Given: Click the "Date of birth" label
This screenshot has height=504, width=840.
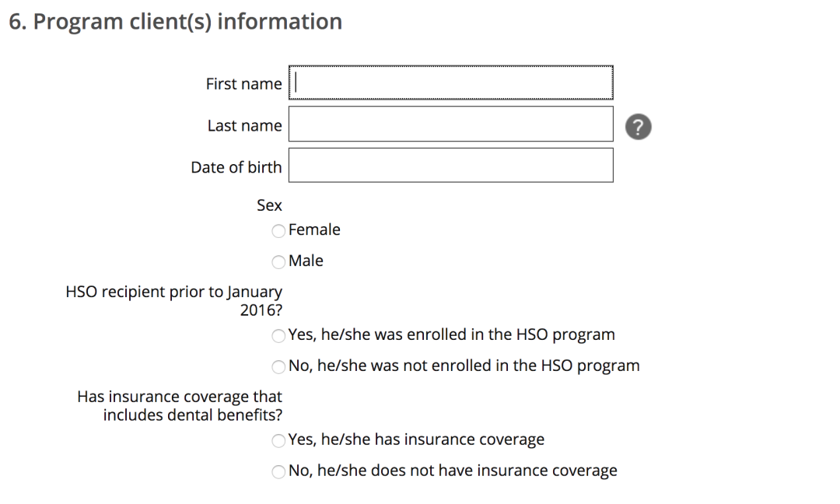Looking at the screenshot, I should click(x=236, y=168).
